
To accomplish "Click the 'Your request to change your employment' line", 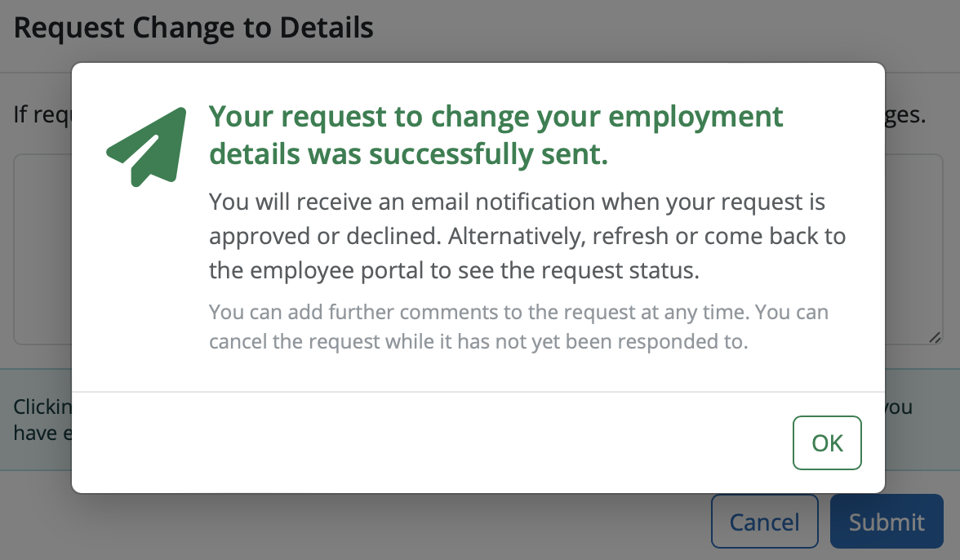I will 496,116.
